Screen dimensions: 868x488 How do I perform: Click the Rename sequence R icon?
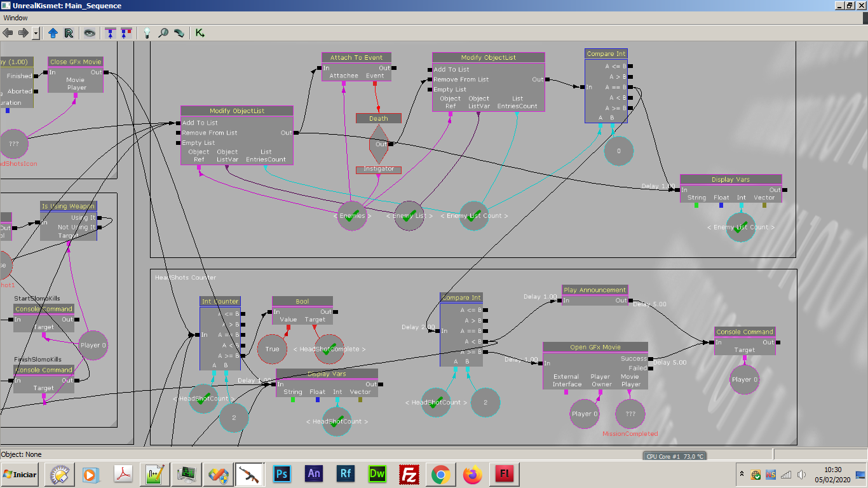pyautogui.click(x=69, y=32)
